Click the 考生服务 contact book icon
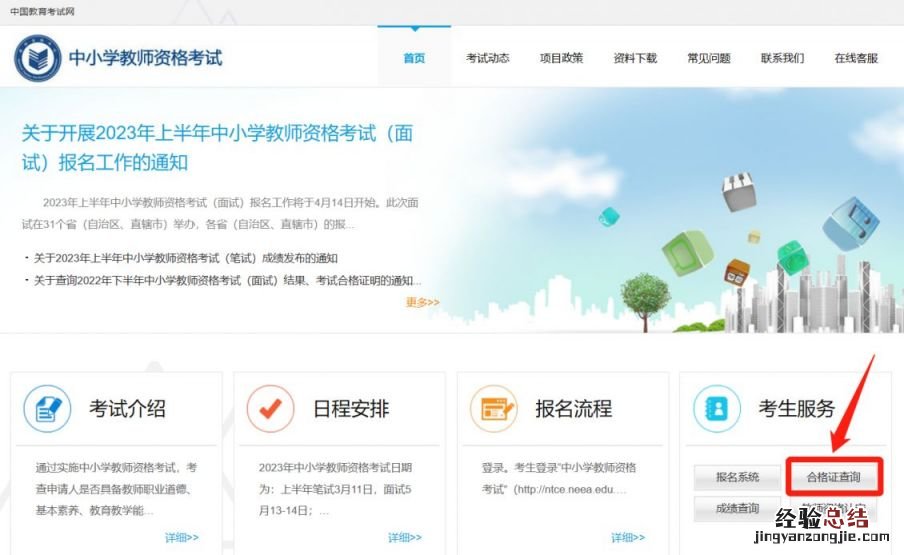The height and width of the screenshot is (555, 904). [x=717, y=409]
